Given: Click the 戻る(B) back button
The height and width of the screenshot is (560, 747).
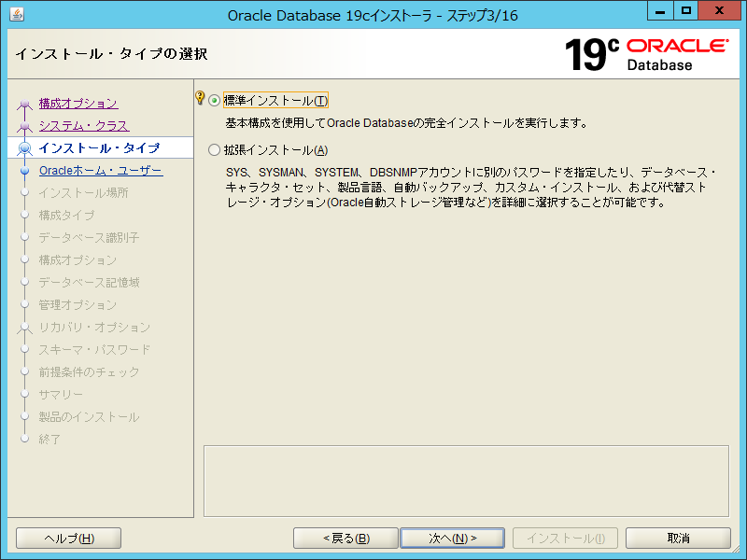Looking at the screenshot, I should [x=345, y=539].
